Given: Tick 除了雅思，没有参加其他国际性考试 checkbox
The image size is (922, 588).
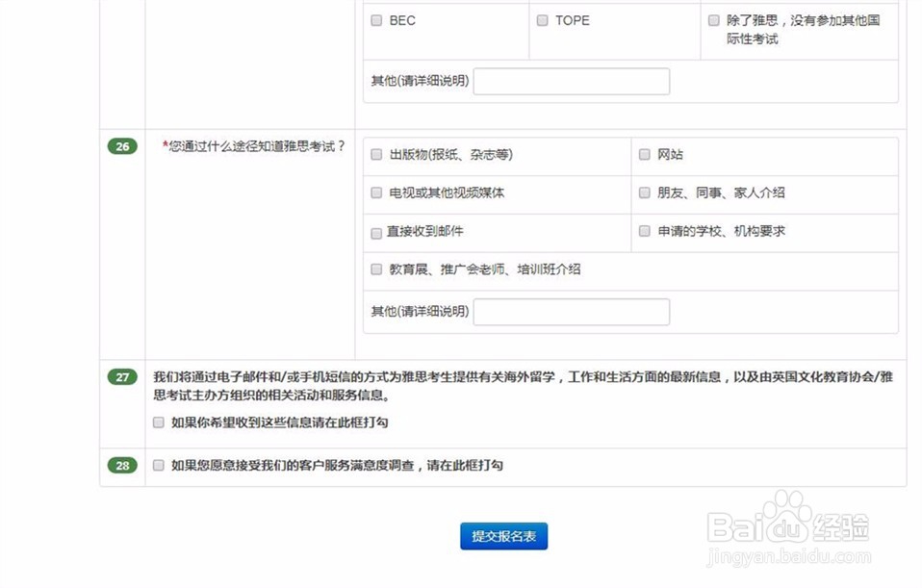Looking at the screenshot, I should (713, 20).
